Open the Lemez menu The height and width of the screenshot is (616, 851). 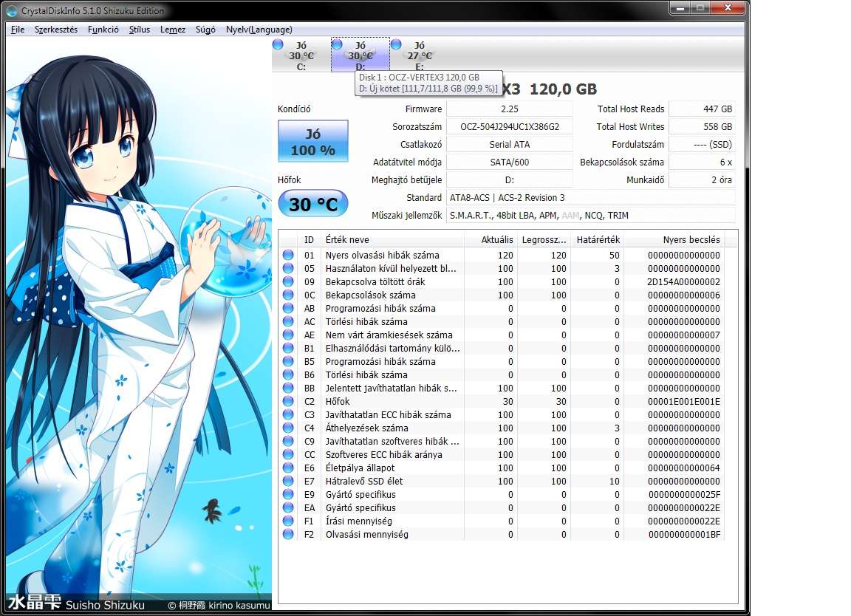173,30
